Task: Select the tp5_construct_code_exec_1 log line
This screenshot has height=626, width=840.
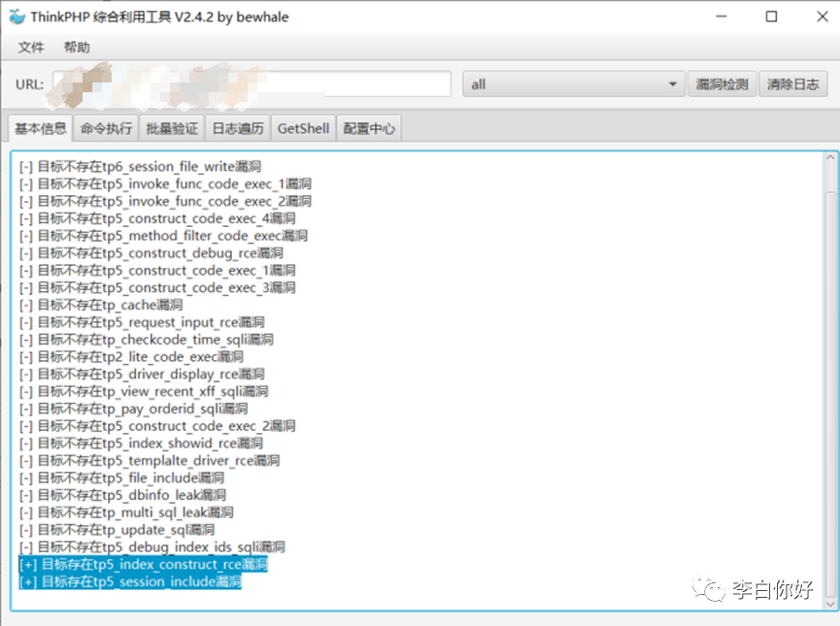Action: tap(157, 270)
